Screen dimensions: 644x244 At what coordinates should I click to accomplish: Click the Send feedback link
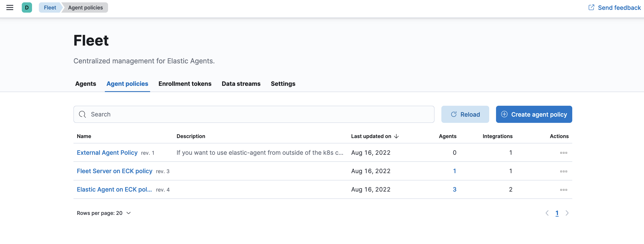click(x=615, y=7)
